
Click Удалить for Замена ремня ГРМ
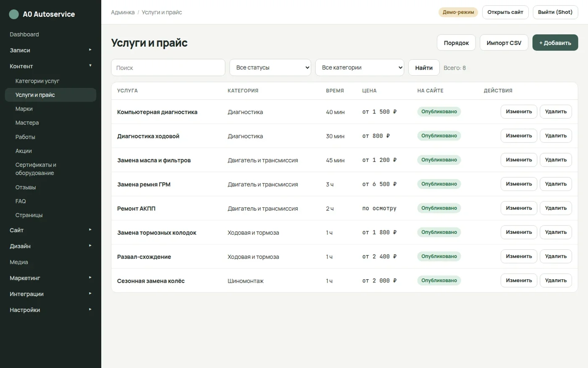coord(556,184)
